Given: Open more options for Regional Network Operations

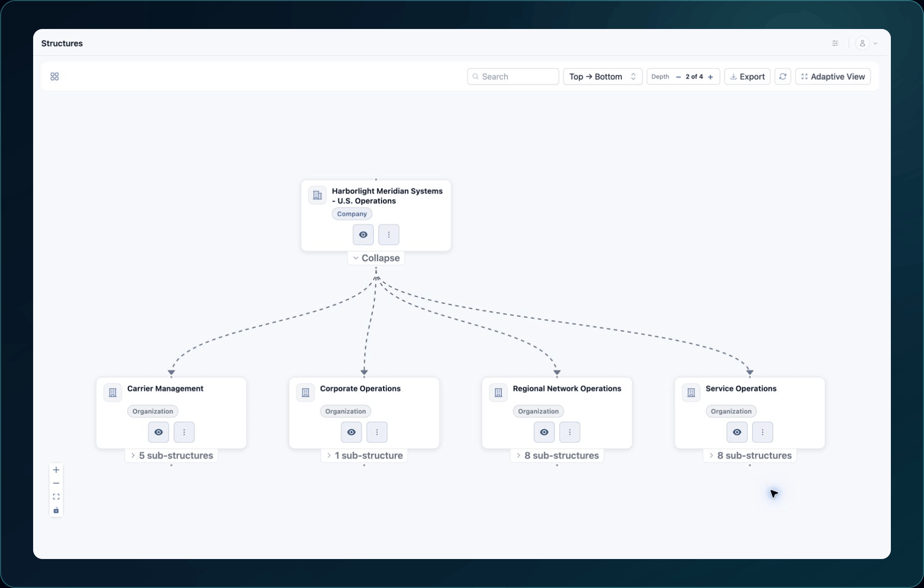Looking at the screenshot, I should pyautogui.click(x=570, y=432).
